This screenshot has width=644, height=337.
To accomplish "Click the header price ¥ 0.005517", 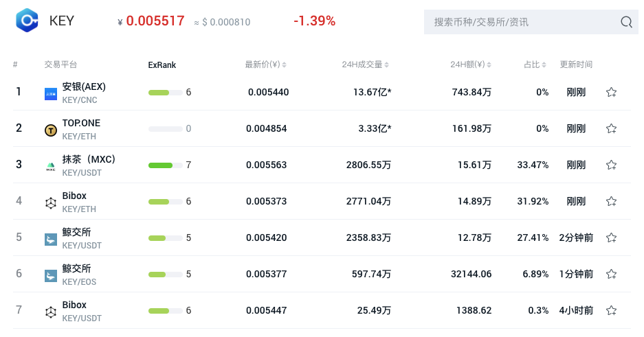I will coord(151,21).
